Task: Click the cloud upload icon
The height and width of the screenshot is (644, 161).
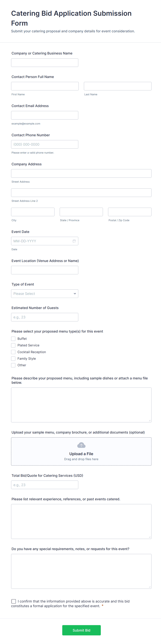Action: tap(81, 445)
